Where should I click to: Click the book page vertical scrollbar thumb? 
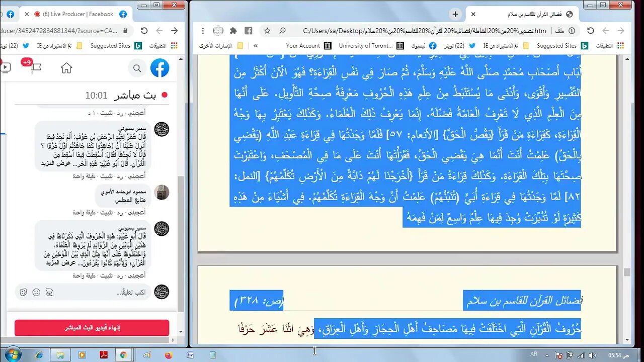[x=626, y=272]
